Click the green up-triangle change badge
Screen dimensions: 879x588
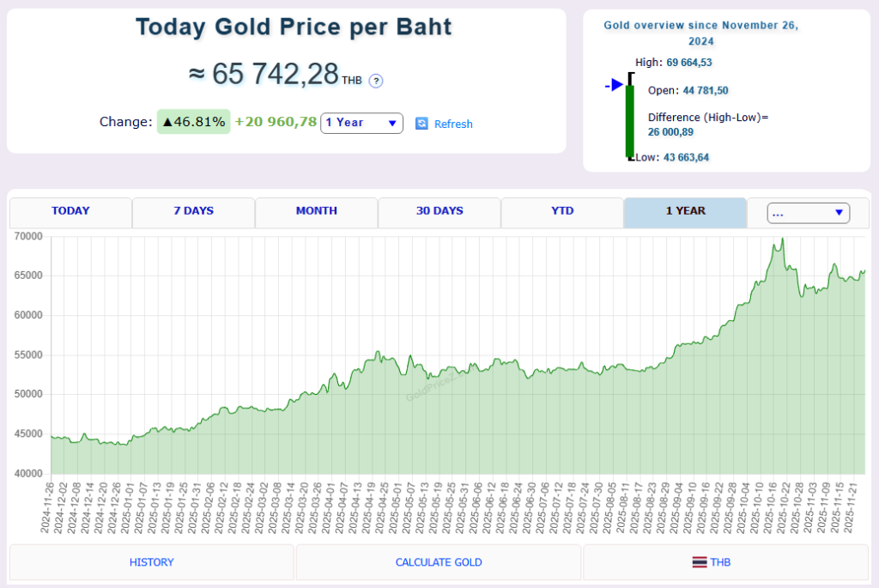(194, 122)
